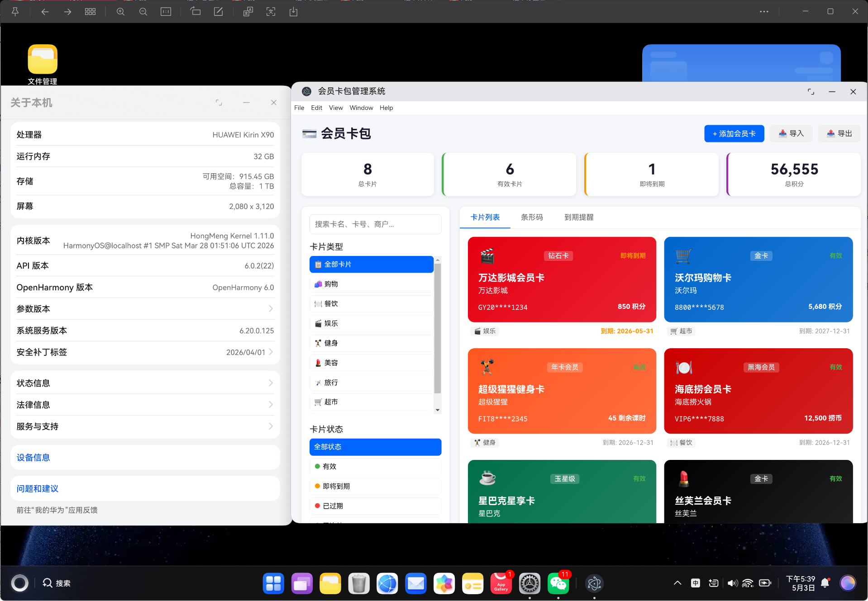Viewport: 868px width, 601px height.
Task: Open the 设备信息 link
Action: pos(33,458)
